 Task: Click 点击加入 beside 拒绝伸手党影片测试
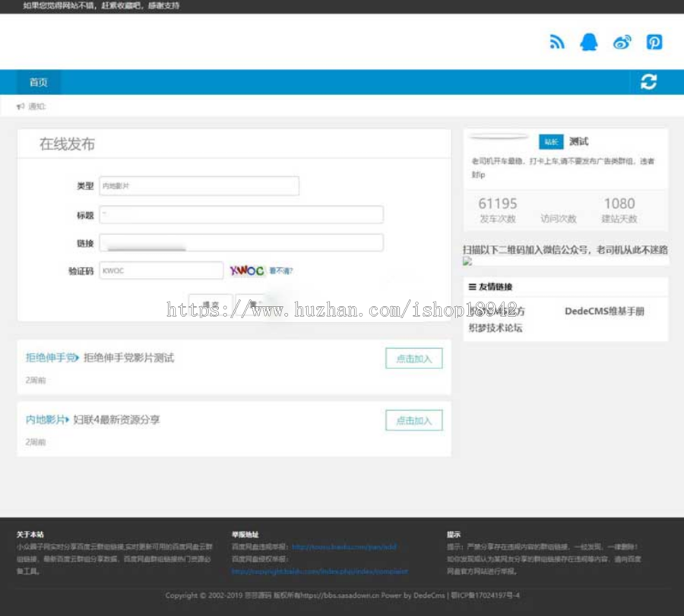pyautogui.click(x=413, y=358)
